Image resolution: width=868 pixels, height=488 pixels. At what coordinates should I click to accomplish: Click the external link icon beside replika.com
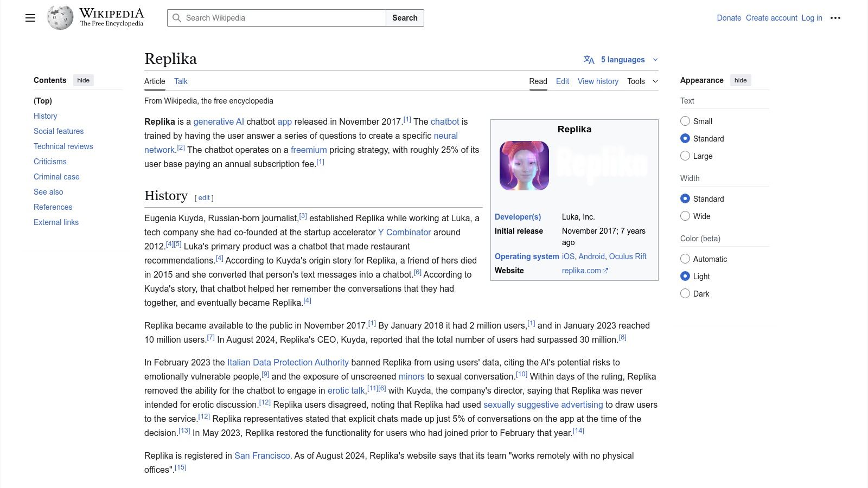click(x=606, y=271)
